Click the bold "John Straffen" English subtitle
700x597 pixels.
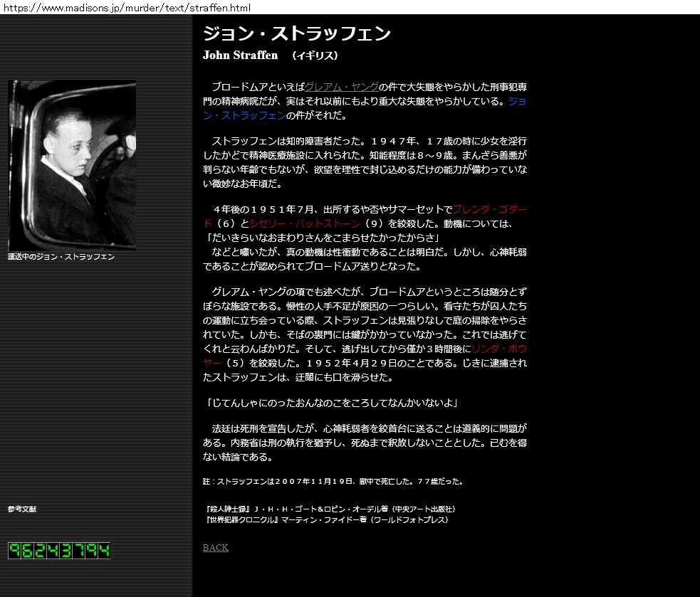coord(240,56)
